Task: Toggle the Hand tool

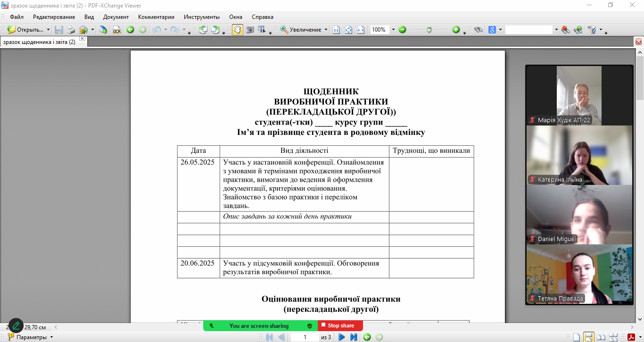Action: (238, 30)
